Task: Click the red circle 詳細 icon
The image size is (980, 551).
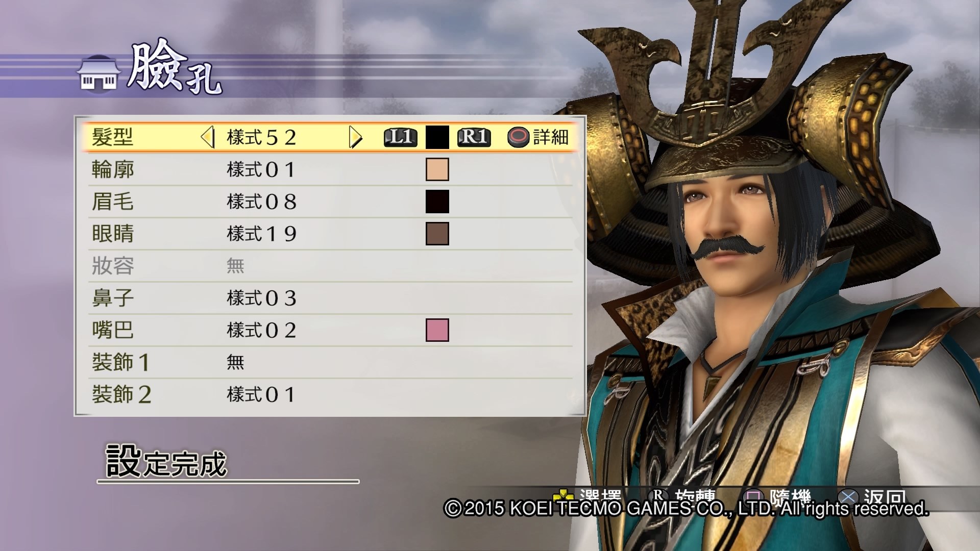Action: pyautogui.click(x=519, y=137)
